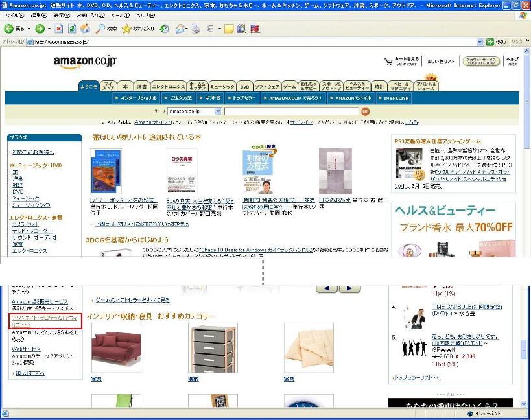The height and width of the screenshot is (420, 531).
Task: Select the DVD tab
Action: [x=244, y=87]
